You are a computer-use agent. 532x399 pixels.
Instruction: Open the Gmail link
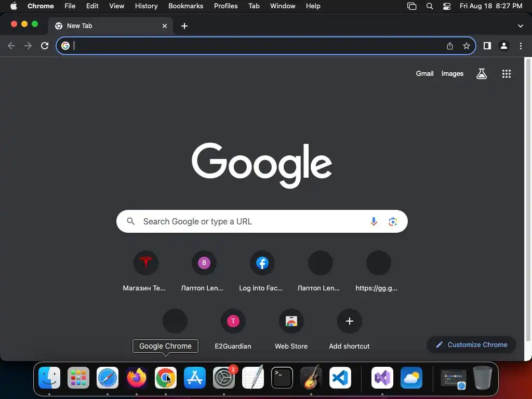(x=424, y=74)
